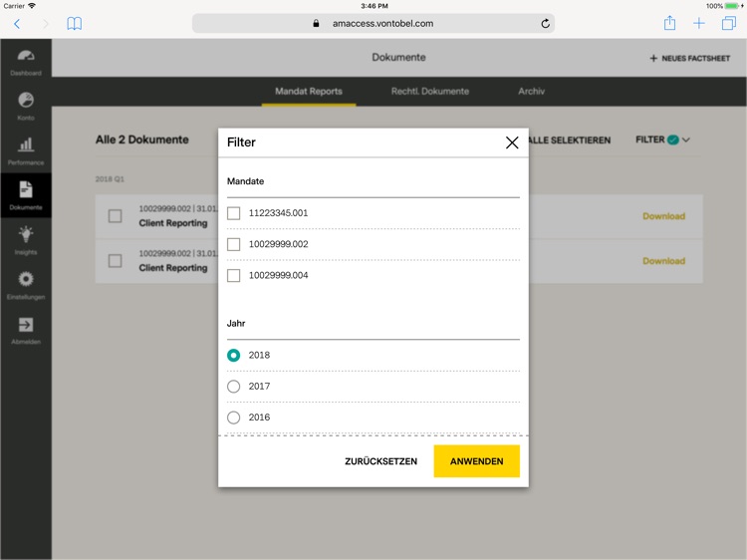Switch to Mandat Reports tab
This screenshot has width=747, height=560.
pyautogui.click(x=309, y=91)
